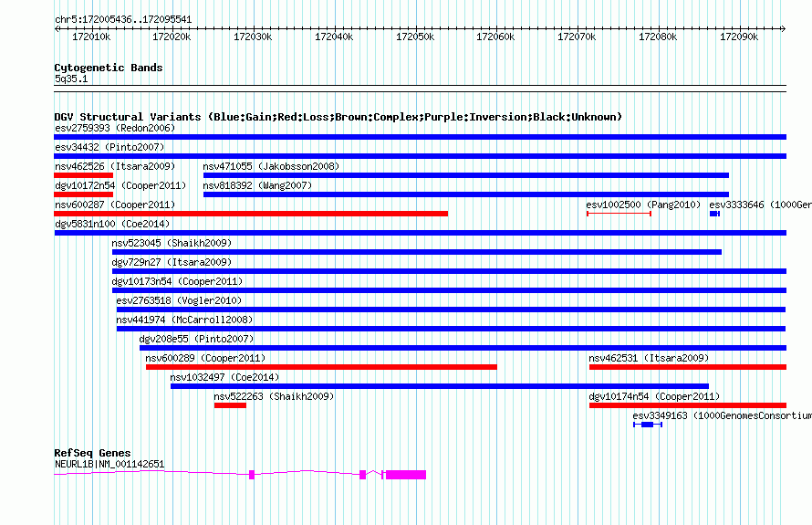
Task: Select the large magenta NEURL1B last exon
Action: (406, 475)
